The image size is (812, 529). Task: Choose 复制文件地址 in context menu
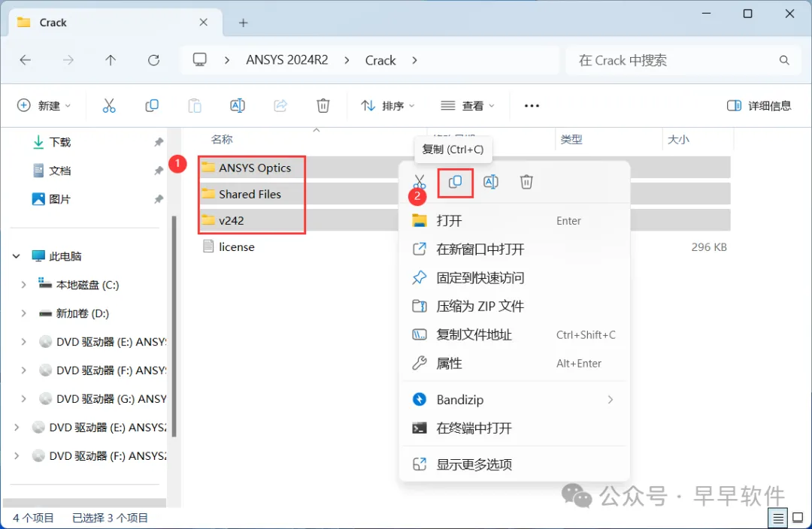(x=515, y=335)
